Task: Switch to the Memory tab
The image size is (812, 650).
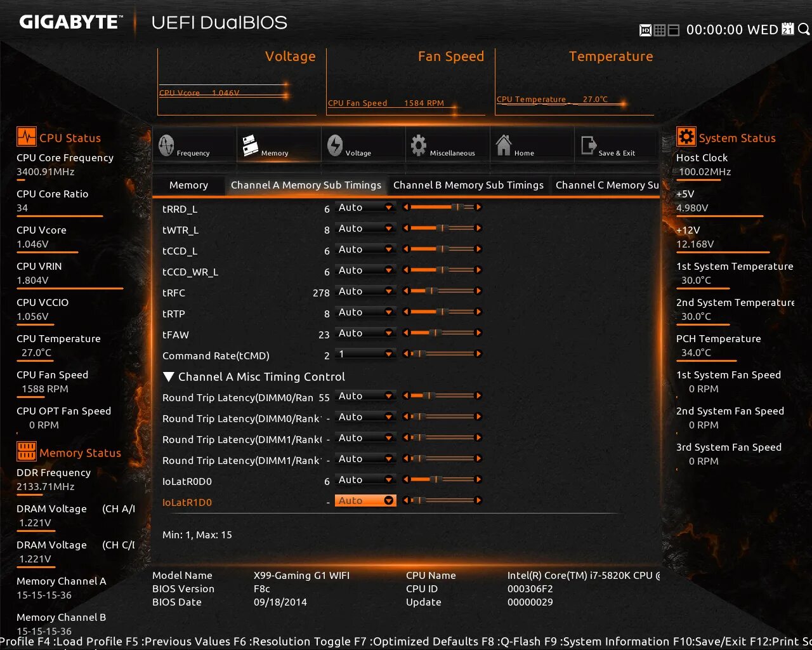Action: click(188, 185)
